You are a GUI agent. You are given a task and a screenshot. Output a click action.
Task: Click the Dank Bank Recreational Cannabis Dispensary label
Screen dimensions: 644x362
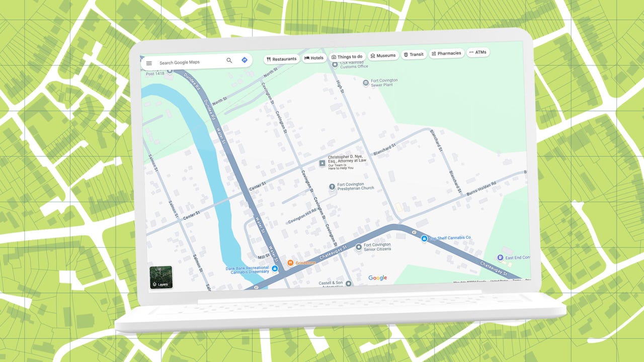[x=247, y=270]
